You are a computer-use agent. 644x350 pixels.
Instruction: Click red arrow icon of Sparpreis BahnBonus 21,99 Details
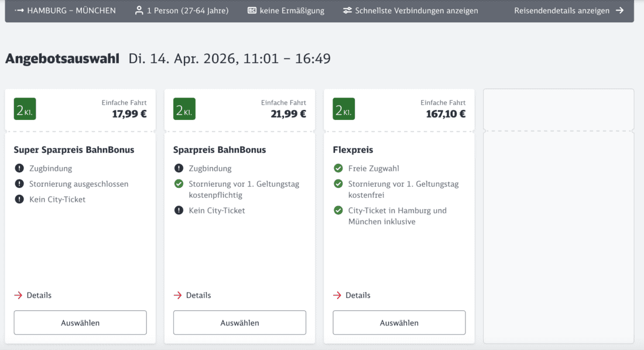pyautogui.click(x=177, y=295)
